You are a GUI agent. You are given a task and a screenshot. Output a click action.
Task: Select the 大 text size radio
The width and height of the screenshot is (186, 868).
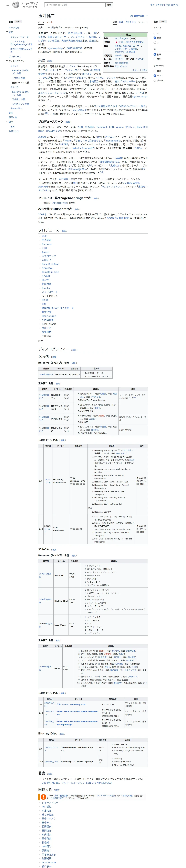[155, 42]
